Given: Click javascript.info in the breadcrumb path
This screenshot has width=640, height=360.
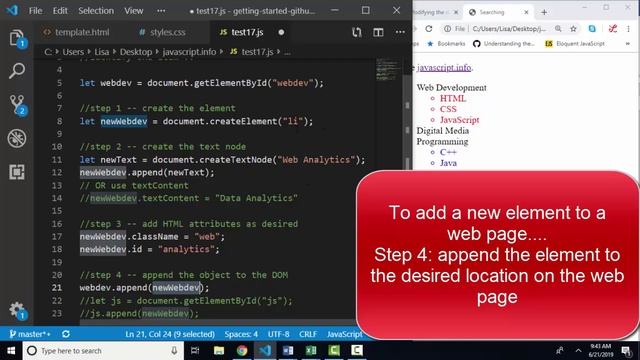Looking at the screenshot, I should [189, 52].
